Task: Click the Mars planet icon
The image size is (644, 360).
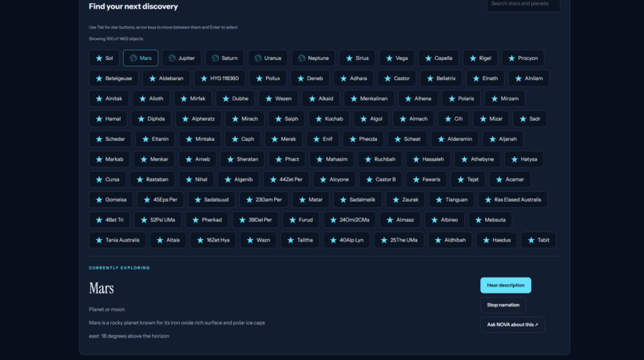Action: click(x=133, y=58)
